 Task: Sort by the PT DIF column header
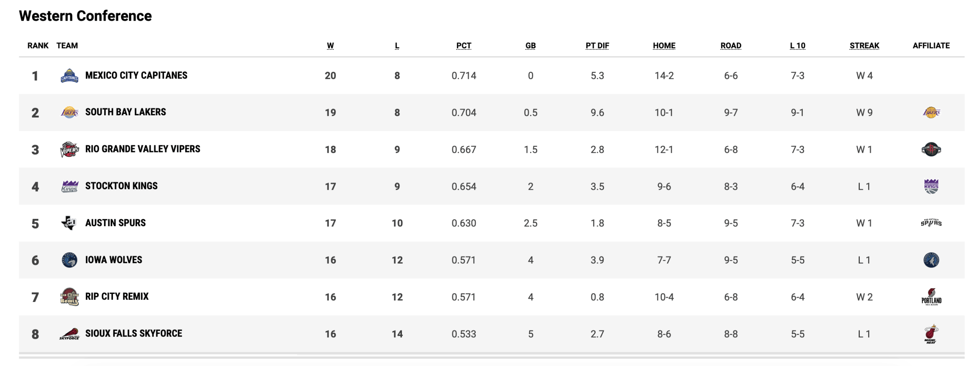click(x=597, y=46)
